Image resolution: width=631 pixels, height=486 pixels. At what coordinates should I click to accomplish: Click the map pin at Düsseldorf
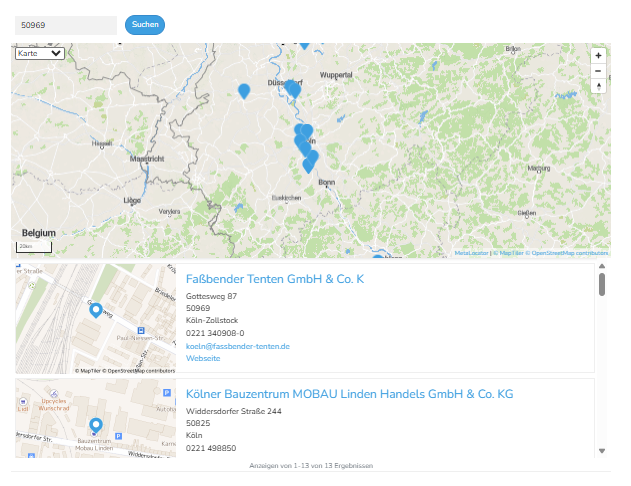[294, 90]
